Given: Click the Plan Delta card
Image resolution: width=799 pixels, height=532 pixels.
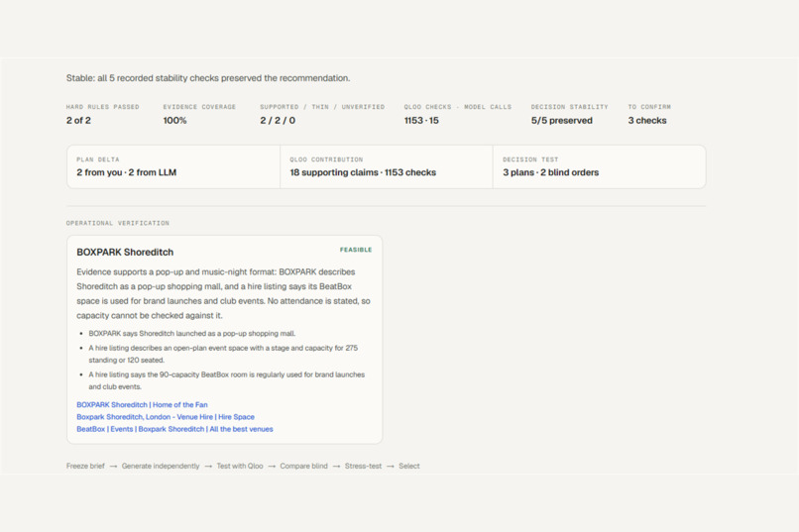Looking at the screenshot, I should [173, 167].
